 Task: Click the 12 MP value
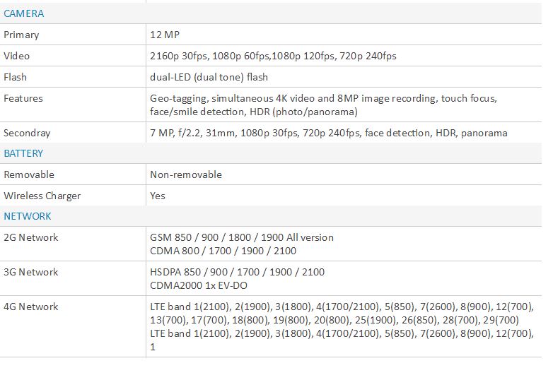point(164,35)
